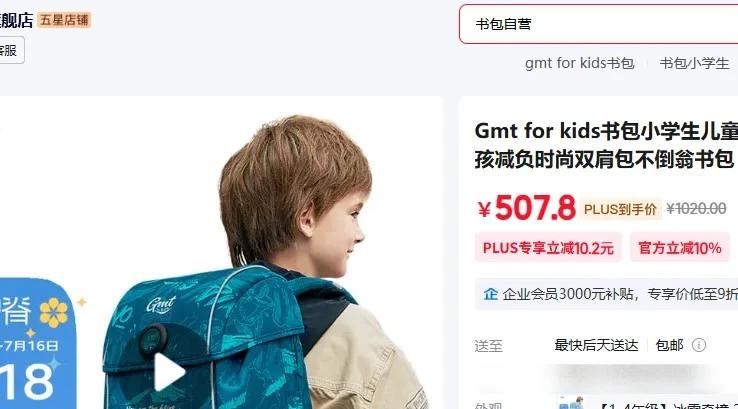Screen dimensions: 738x409
Task: Click 最快后天送达 delivery info
Action: tap(596, 345)
